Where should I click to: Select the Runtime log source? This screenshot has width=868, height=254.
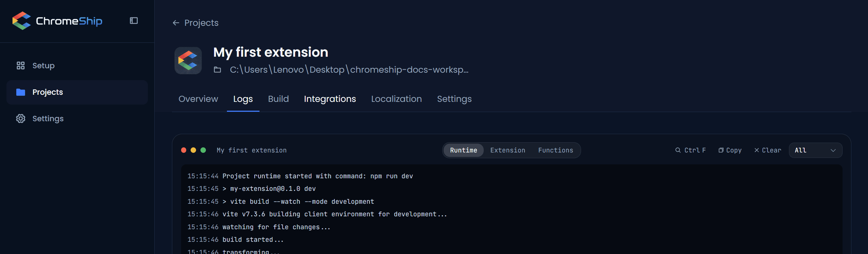(463, 150)
